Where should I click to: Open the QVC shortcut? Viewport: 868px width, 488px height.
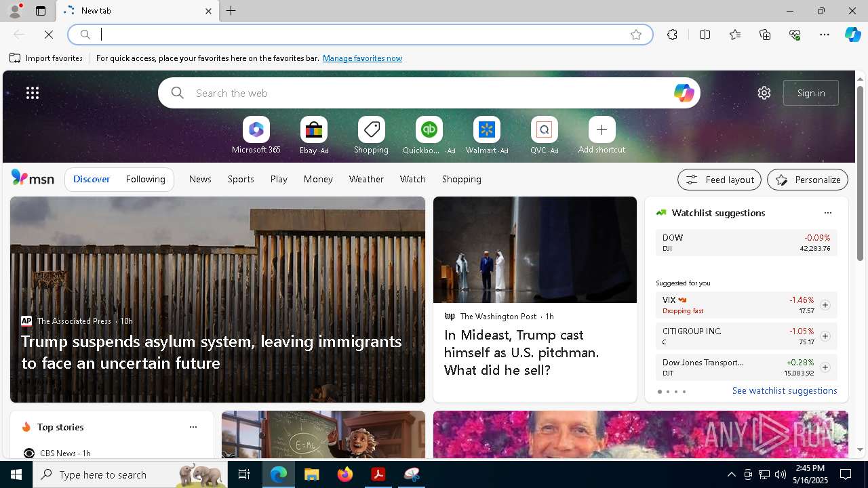[544, 135]
